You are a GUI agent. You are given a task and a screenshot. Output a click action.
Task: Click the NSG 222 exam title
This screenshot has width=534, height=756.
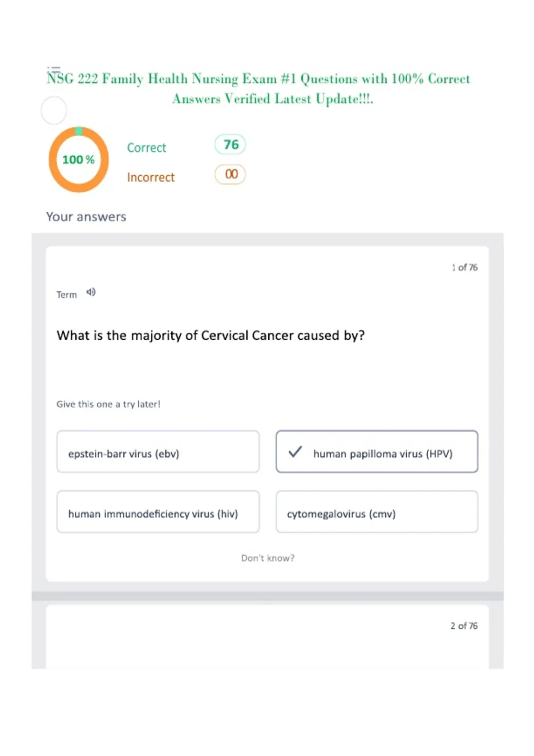[x=259, y=88]
